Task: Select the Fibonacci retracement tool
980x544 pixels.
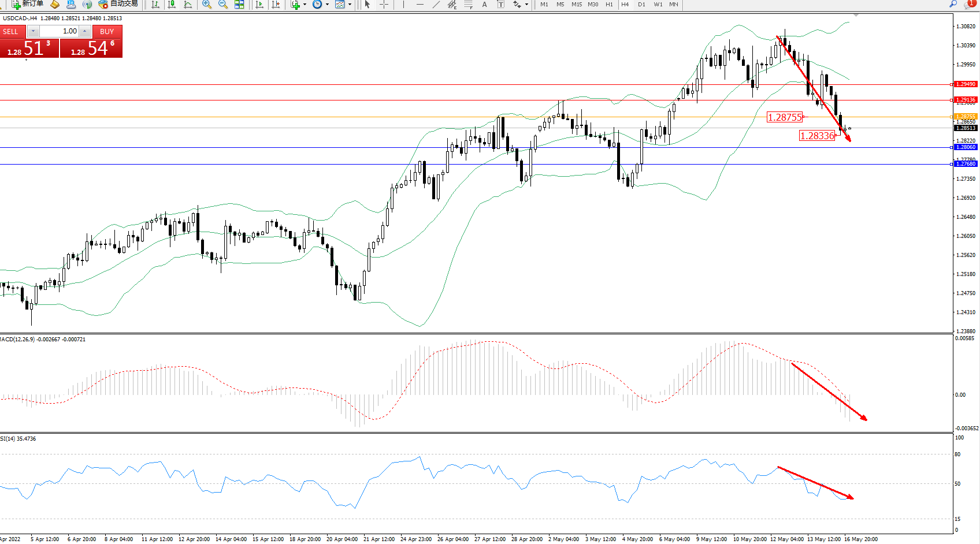Action: click(469, 5)
